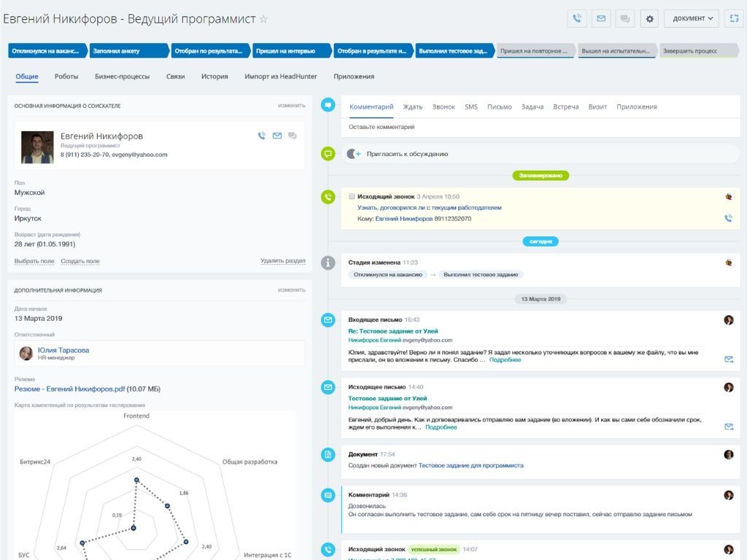Select stage Пришел на повторное ...

pos(535,51)
